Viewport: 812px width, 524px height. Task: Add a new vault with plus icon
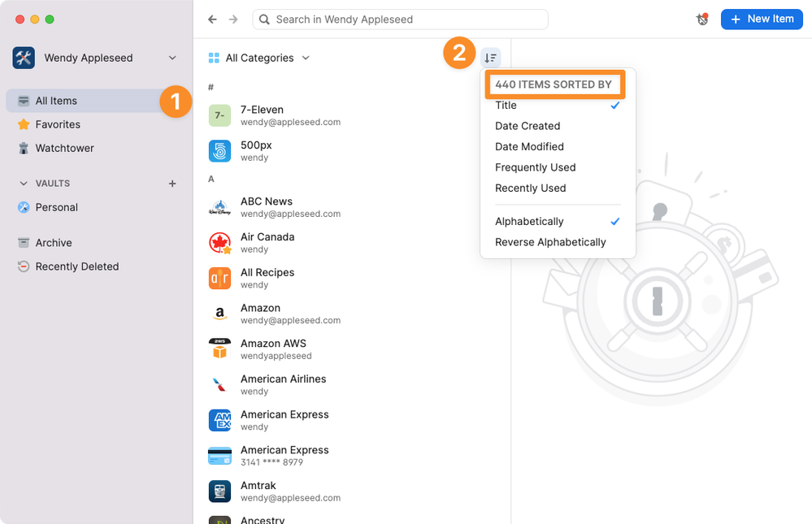click(172, 184)
